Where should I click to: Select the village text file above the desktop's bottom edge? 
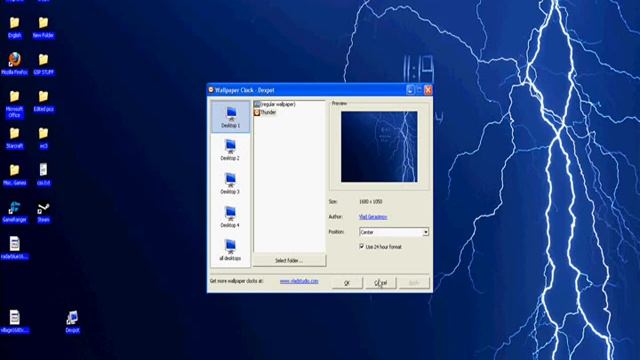(15, 322)
